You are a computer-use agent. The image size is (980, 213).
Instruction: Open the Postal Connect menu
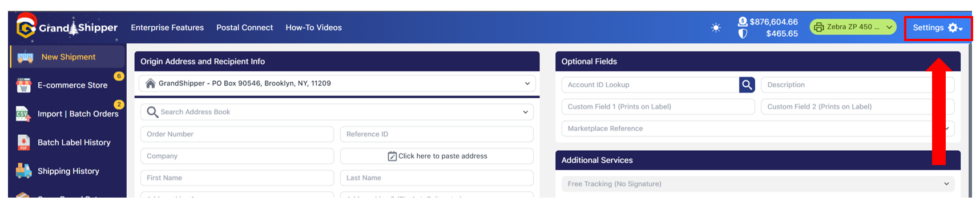[x=244, y=27]
